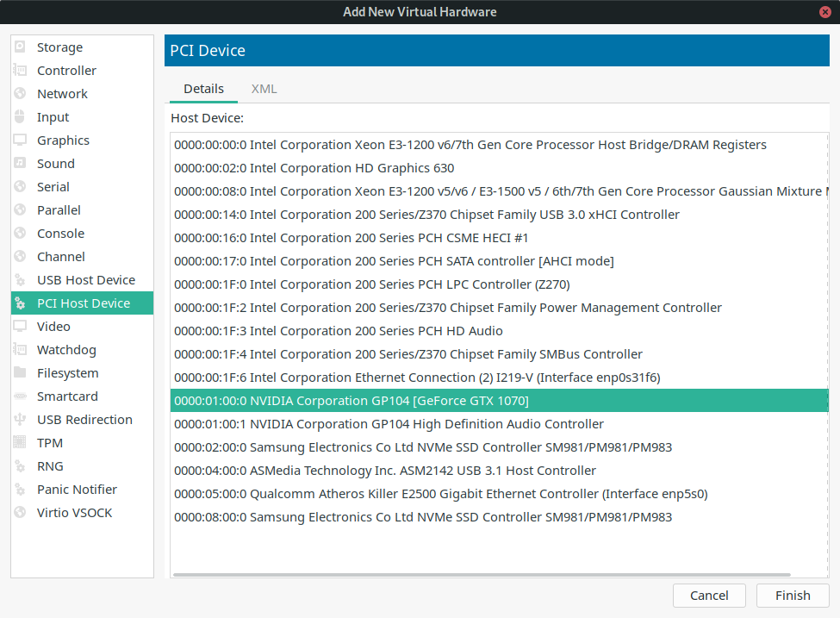Select Power Management Controller device
Image resolution: width=840 pixels, height=618 pixels.
pos(499,308)
